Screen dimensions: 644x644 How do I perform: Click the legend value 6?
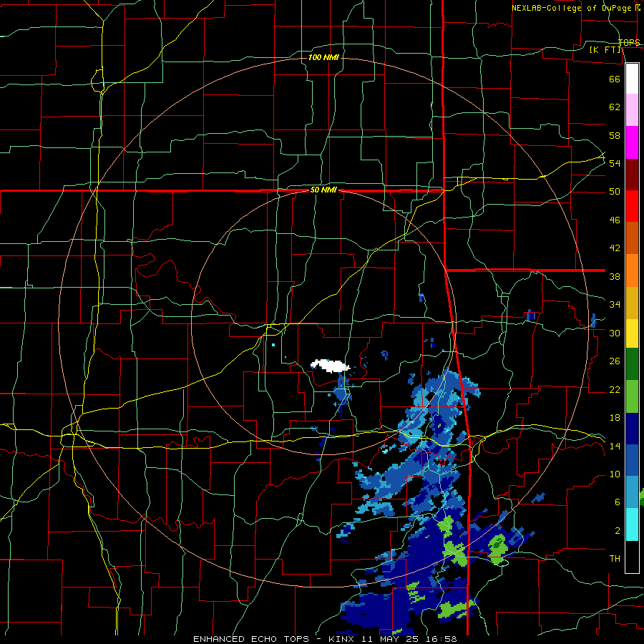[x=617, y=502]
